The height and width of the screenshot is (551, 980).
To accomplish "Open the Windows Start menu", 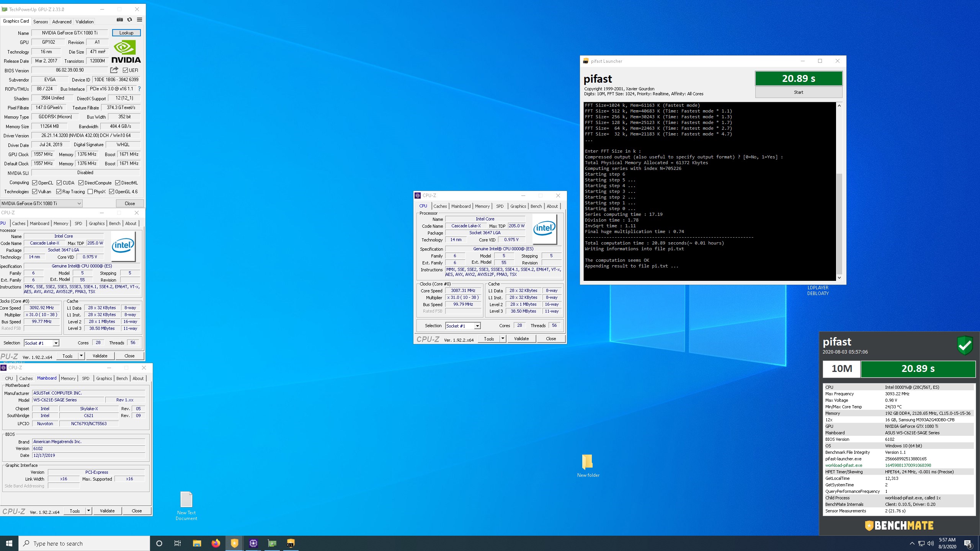I will point(9,543).
